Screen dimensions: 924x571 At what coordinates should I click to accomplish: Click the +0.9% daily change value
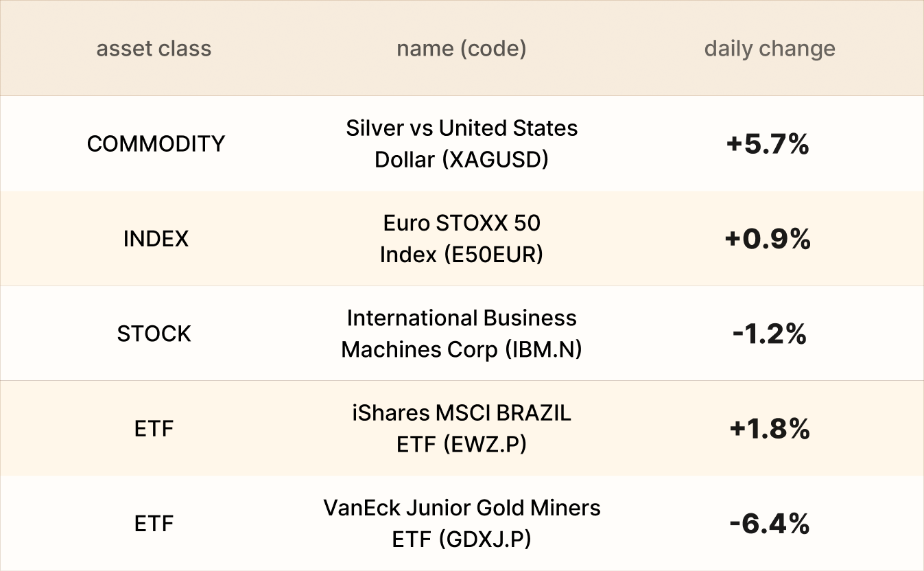[x=768, y=239]
